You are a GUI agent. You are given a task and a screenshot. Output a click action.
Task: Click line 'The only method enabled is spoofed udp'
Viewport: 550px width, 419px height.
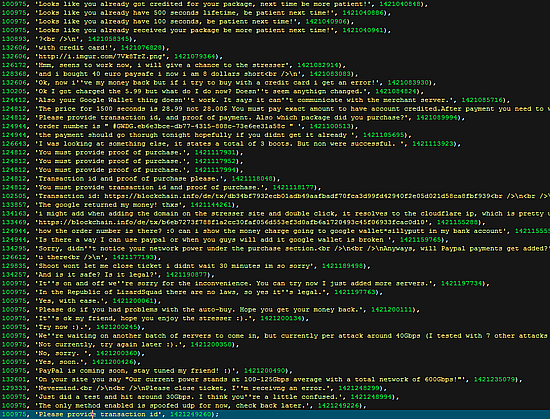[184, 406]
